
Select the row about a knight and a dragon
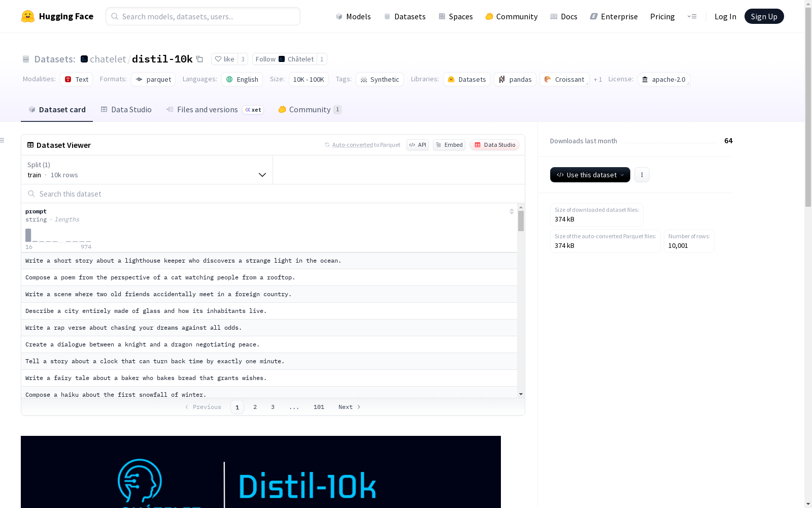tap(269, 344)
